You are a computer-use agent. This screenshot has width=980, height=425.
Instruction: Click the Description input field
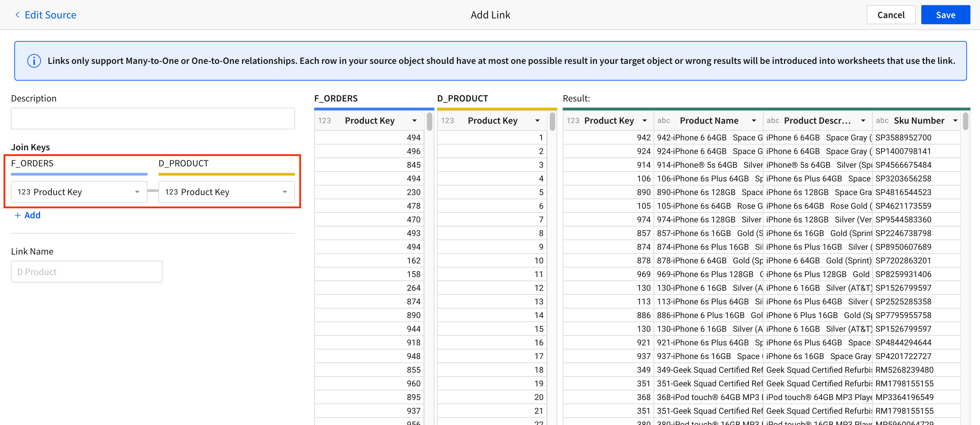[152, 118]
